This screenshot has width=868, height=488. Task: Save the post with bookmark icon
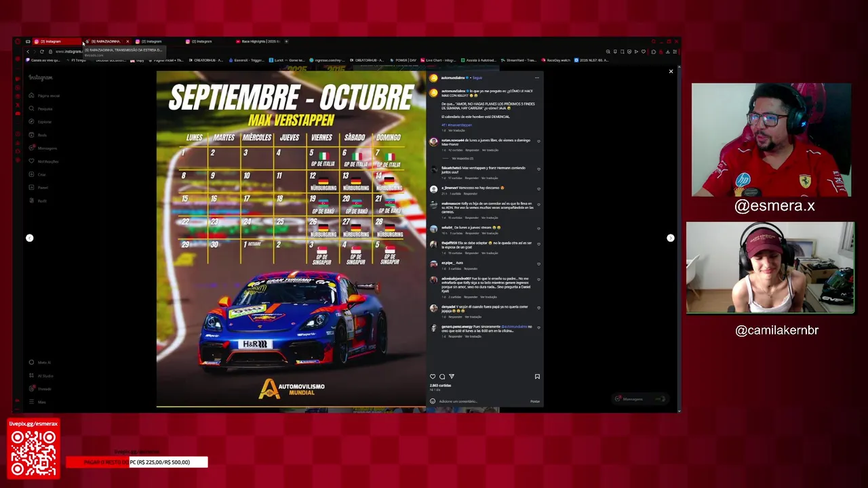537,376
